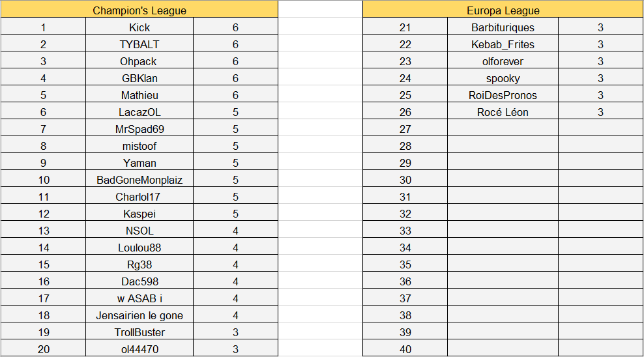
Task: Select the TYBALT name cell
Action: pyautogui.click(x=139, y=44)
